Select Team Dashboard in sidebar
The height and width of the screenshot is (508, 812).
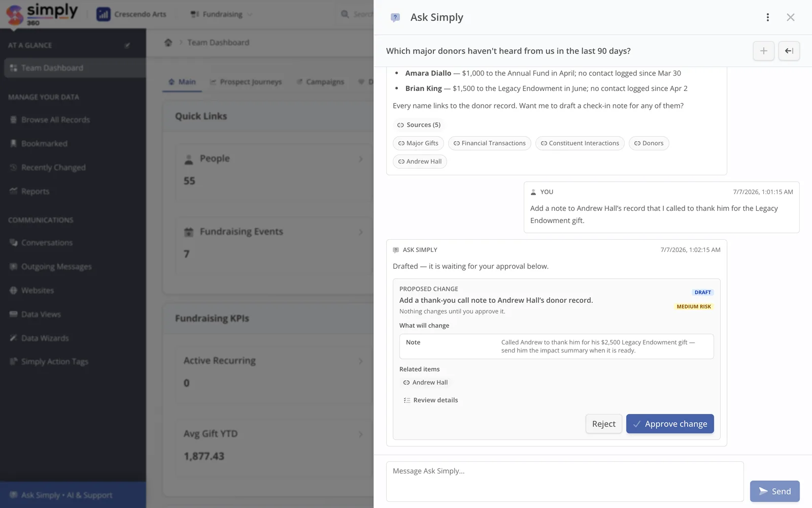[75, 68]
